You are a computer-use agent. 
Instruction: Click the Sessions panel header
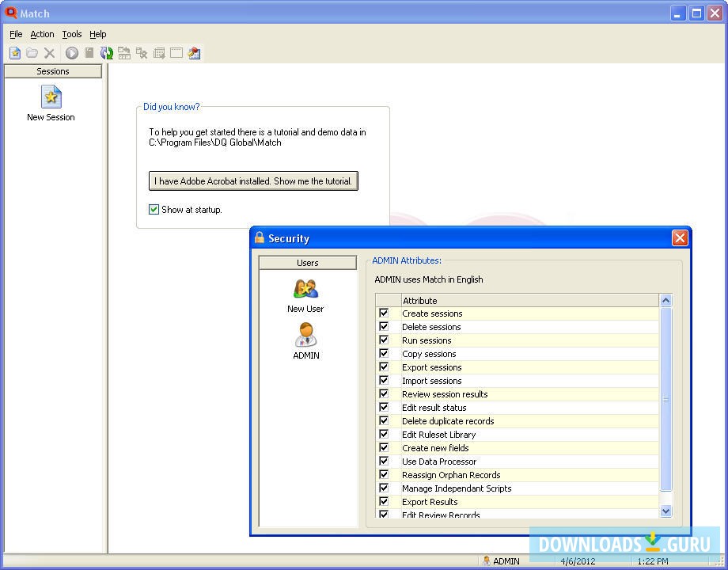coord(53,71)
